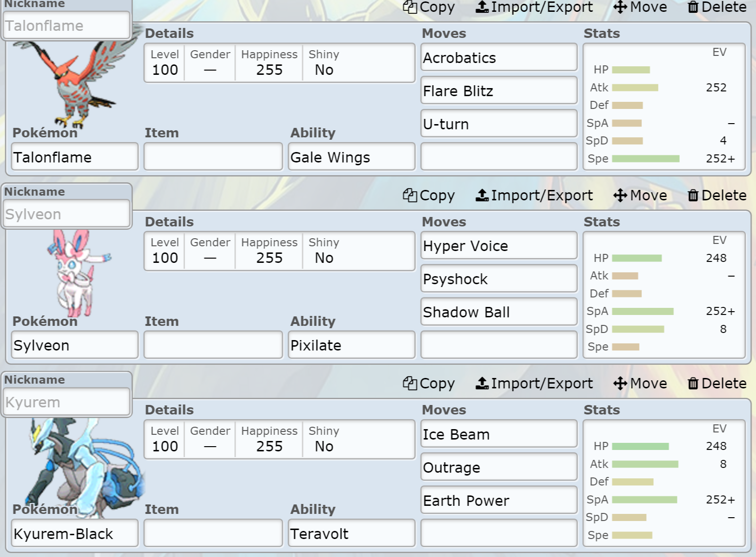This screenshot has width=756, height=557.
Task: Select the Outrage move field
Action: tap(499, 467)
